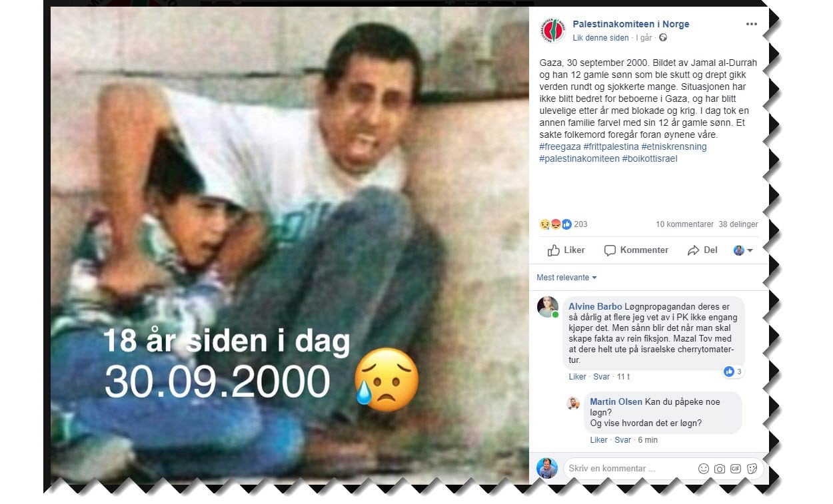Click Svar under Alvine Barbo's comment
Image resolution: width=833 pixels, height=504 pixels.
point(602,377)
